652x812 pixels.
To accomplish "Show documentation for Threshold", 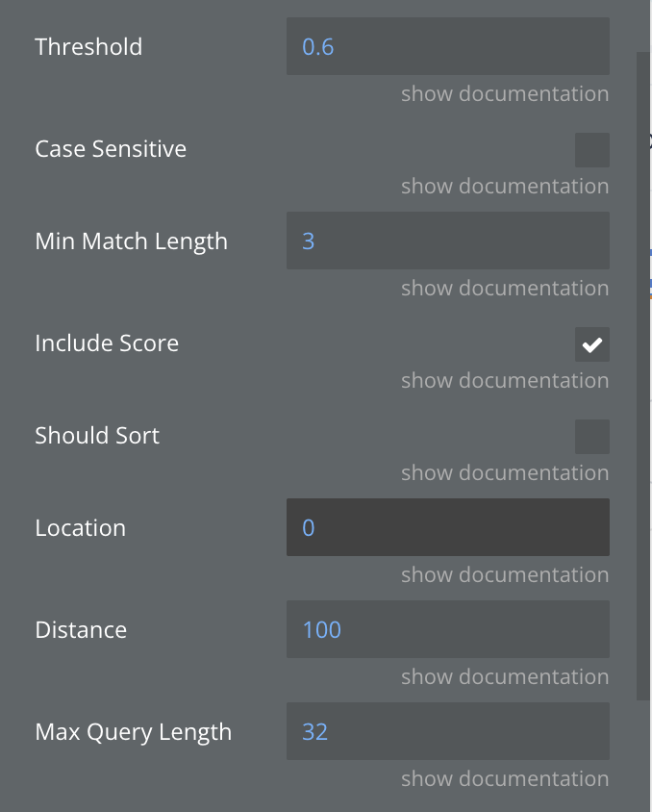I will point(504,94).
